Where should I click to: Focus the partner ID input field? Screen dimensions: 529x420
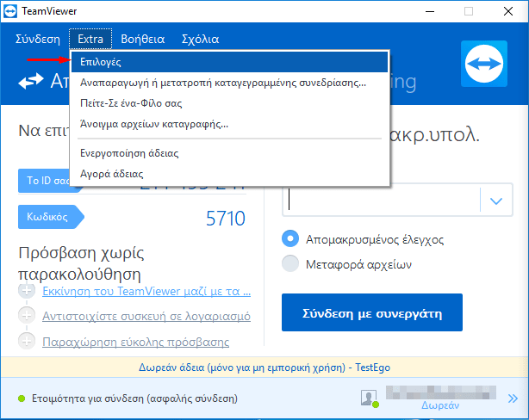(x=381, y=201)
